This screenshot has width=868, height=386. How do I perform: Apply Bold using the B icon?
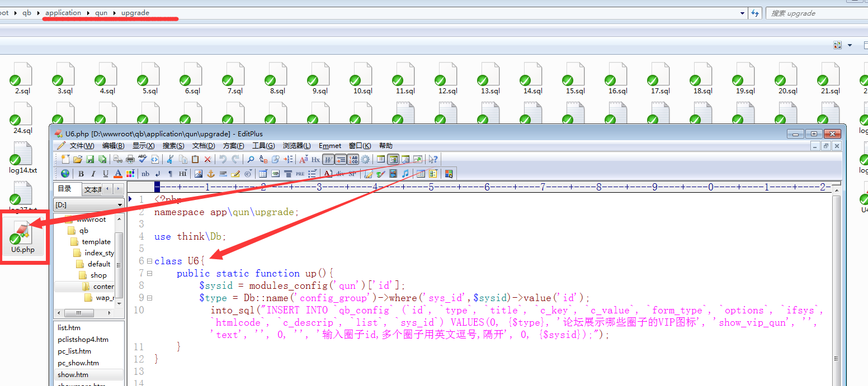coord(81,174)
